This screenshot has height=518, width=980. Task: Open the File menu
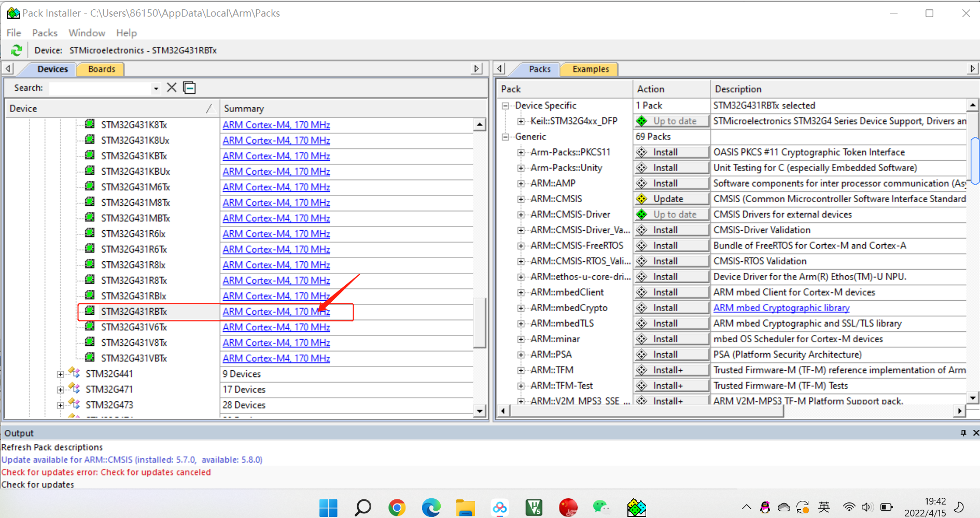click(x=14, y=33)
